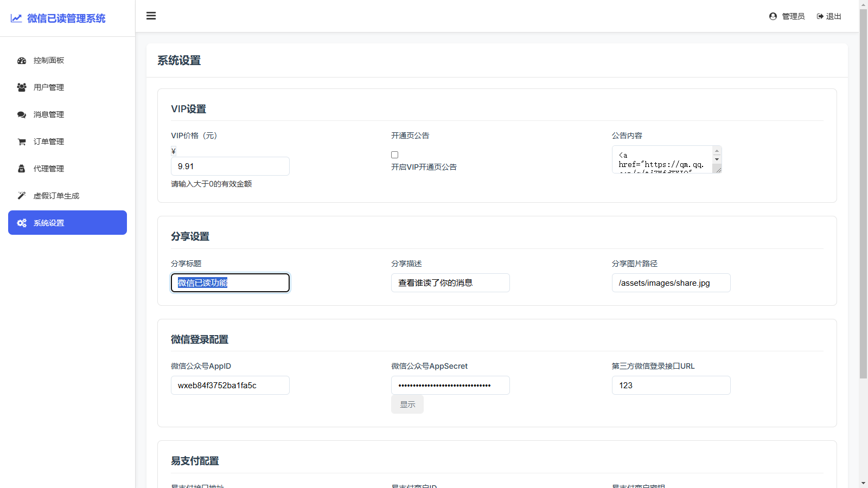The height and width of the screenshot is (488, 868).
Task: Click the users icon beside 用户管理
Action: pos(22,87)
